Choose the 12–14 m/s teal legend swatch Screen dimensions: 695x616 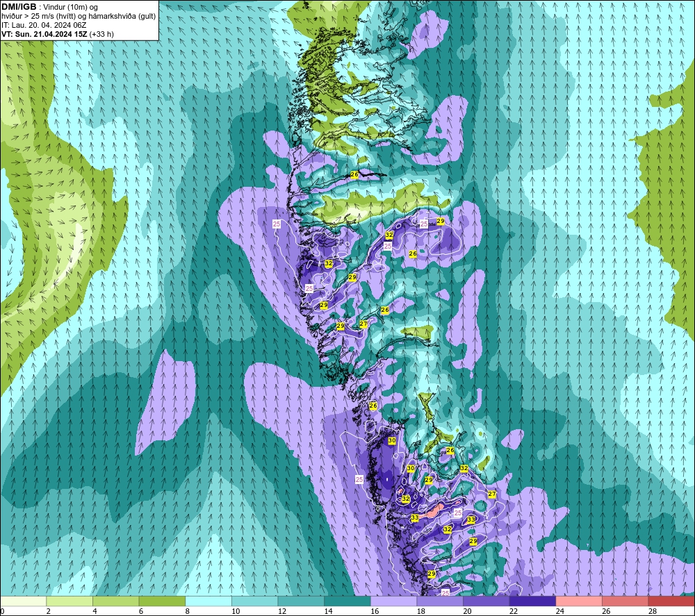coord(301,601)
